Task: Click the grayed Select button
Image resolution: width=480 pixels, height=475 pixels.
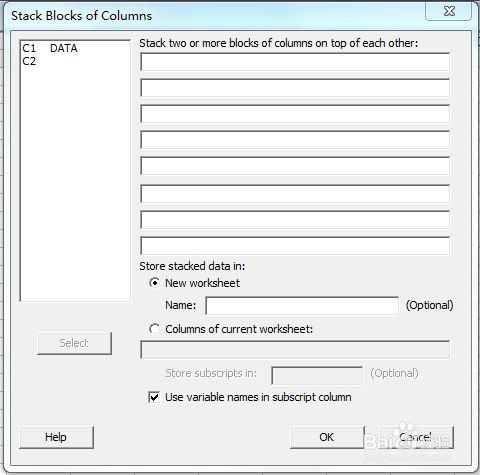Action: coord(74,343)
